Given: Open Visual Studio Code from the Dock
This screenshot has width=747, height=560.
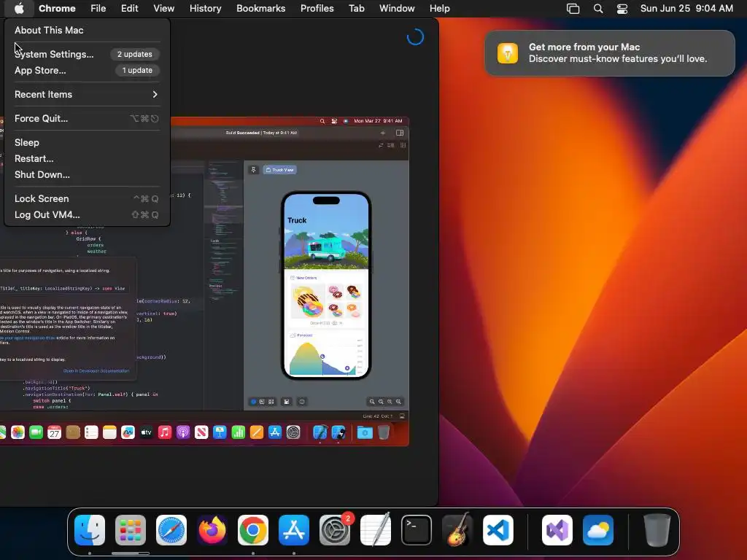Looking at the screenshot, I should (498, 530).
